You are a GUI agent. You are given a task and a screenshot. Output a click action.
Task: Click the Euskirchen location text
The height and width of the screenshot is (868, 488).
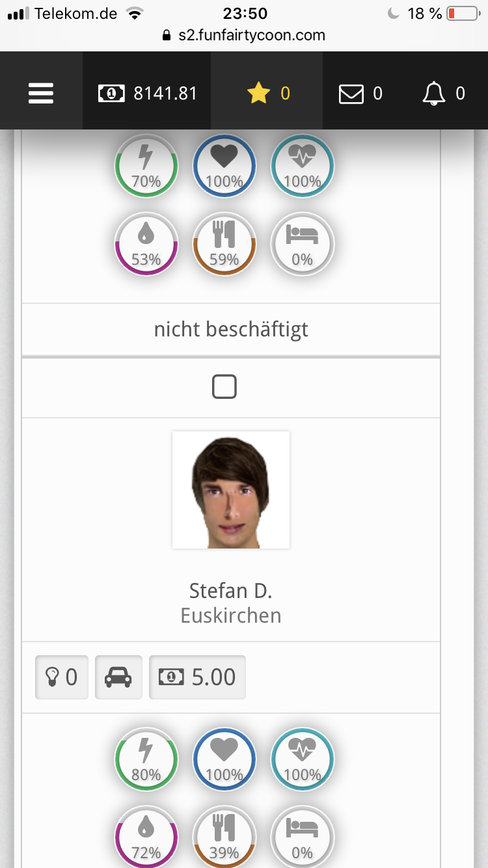pos(231,616)
